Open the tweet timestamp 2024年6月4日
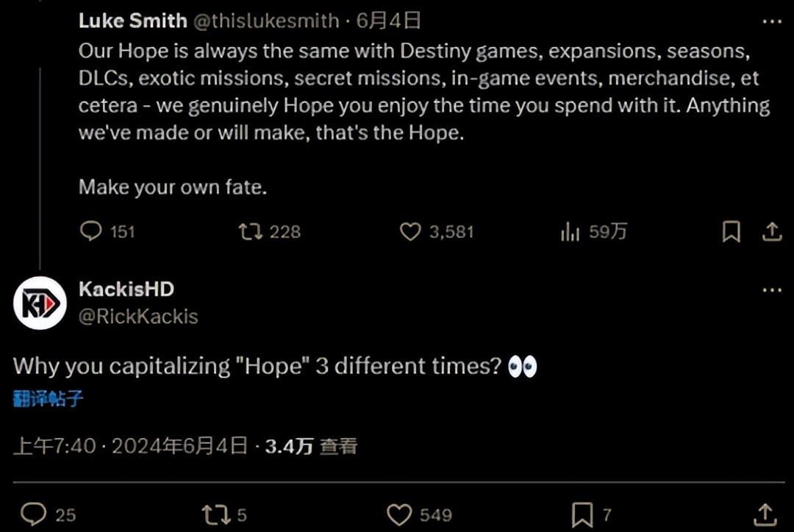 [x=179, y=446]
